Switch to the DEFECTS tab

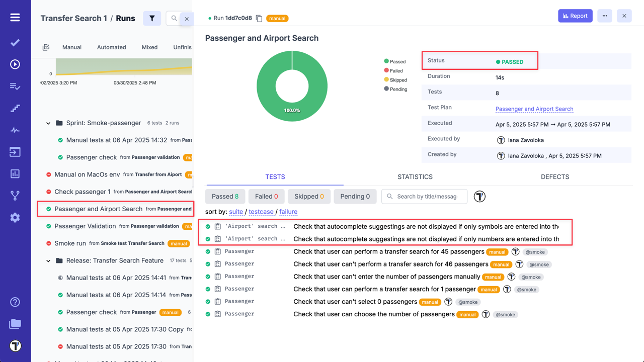click(x=554, y=177)
